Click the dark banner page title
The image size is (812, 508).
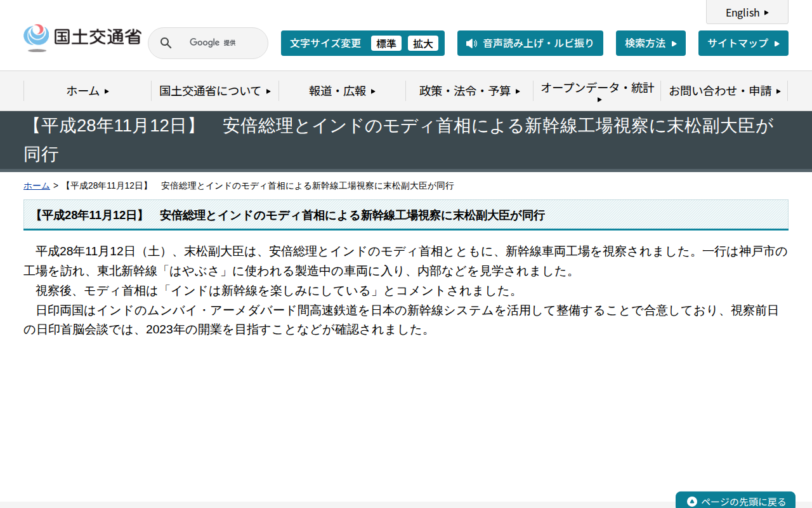tap(399, 140)
